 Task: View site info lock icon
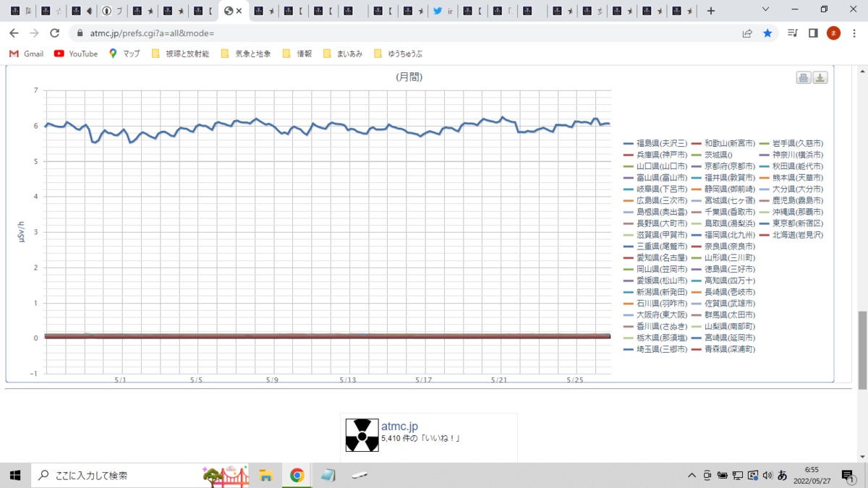pos(80,33)
